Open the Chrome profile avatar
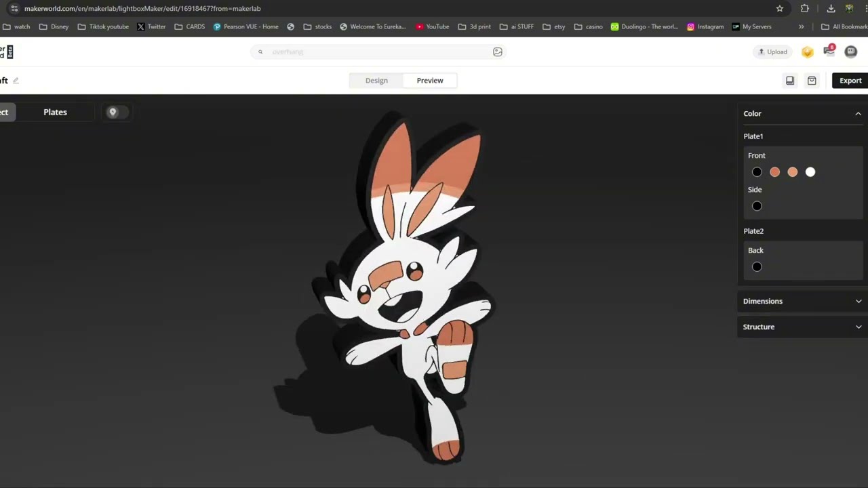The height and width of the screenshot is (488, 868). point(849,8)
